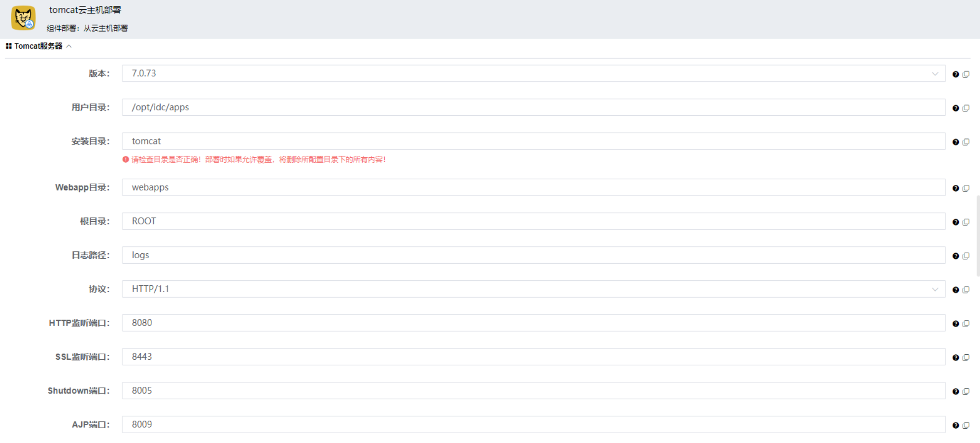Click the 协议 field label

[99, 289]
